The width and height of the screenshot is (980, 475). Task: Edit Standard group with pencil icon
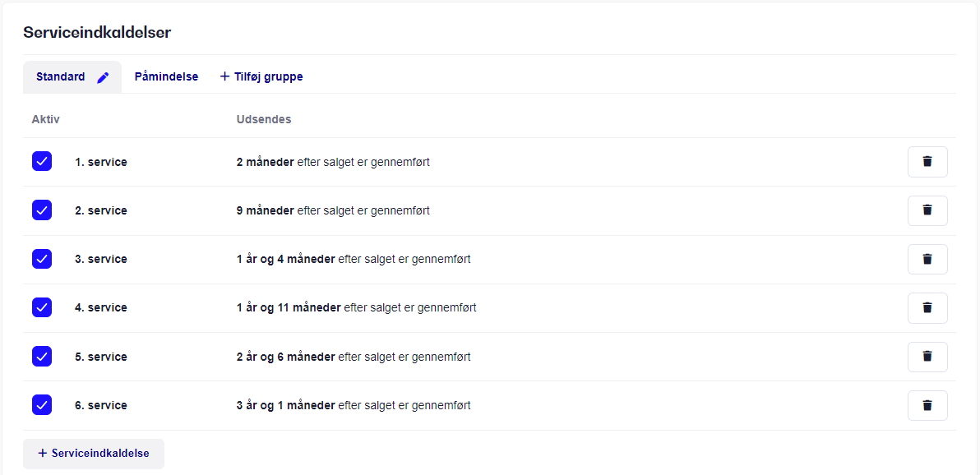103,77
